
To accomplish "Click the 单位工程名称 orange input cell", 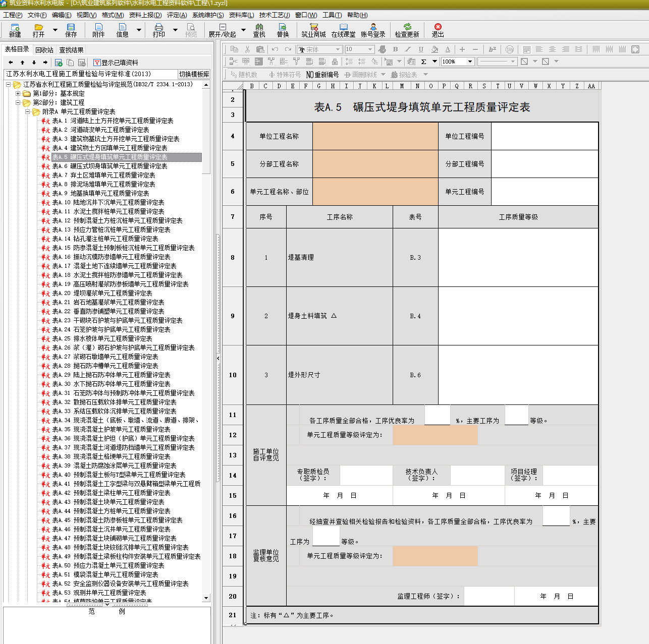I will pos(375,136).
